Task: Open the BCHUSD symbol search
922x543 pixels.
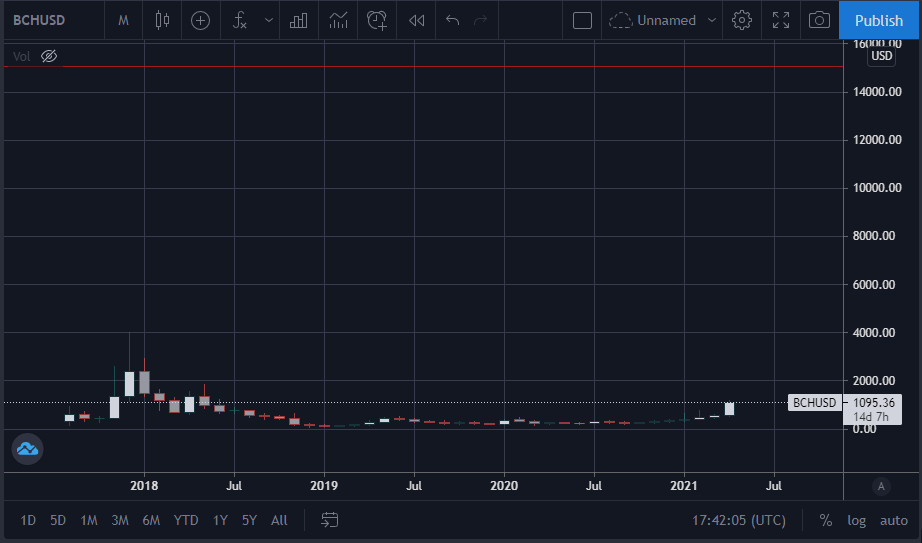Action: (39, 20)
